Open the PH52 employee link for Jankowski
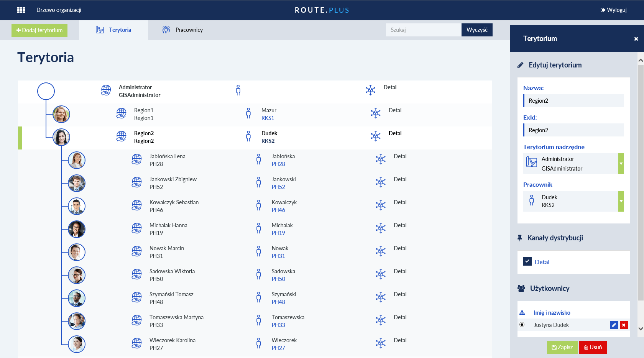The height and width of the screenshot is (358, 644). [x=278, y=187]
